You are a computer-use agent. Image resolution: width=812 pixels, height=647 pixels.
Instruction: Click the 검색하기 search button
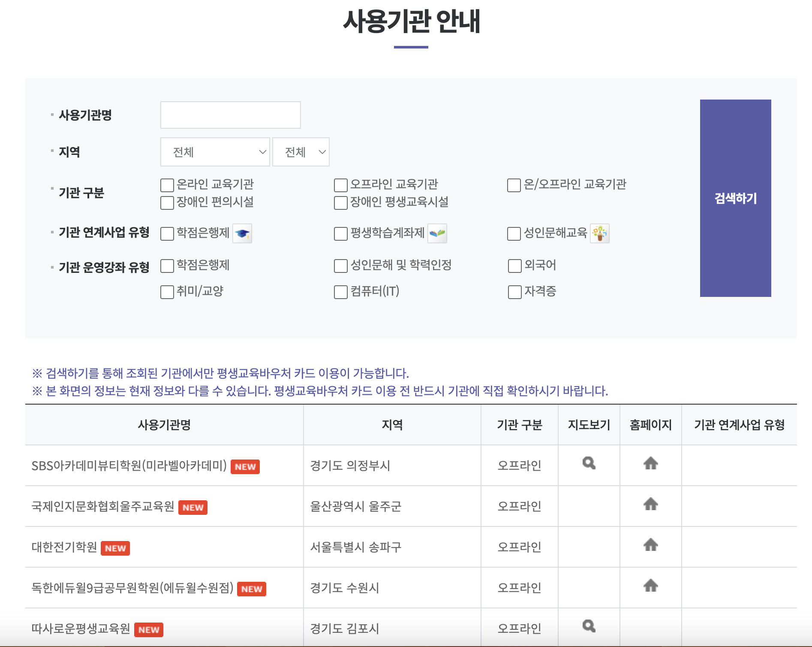736,198
